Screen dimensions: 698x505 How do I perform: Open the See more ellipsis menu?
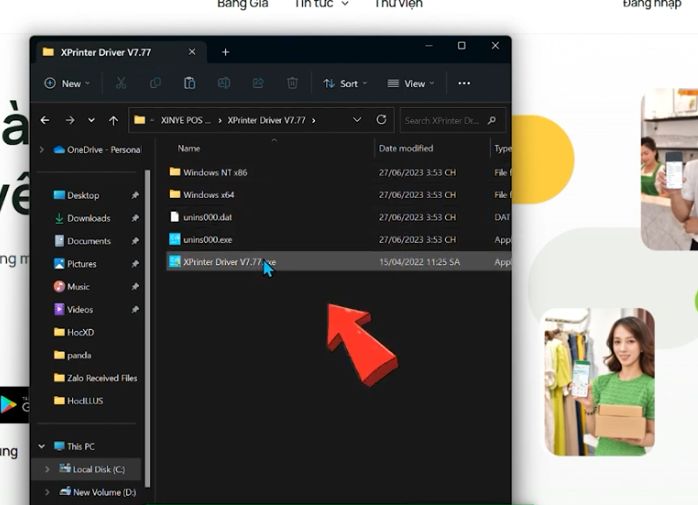(x=464, y=84)
